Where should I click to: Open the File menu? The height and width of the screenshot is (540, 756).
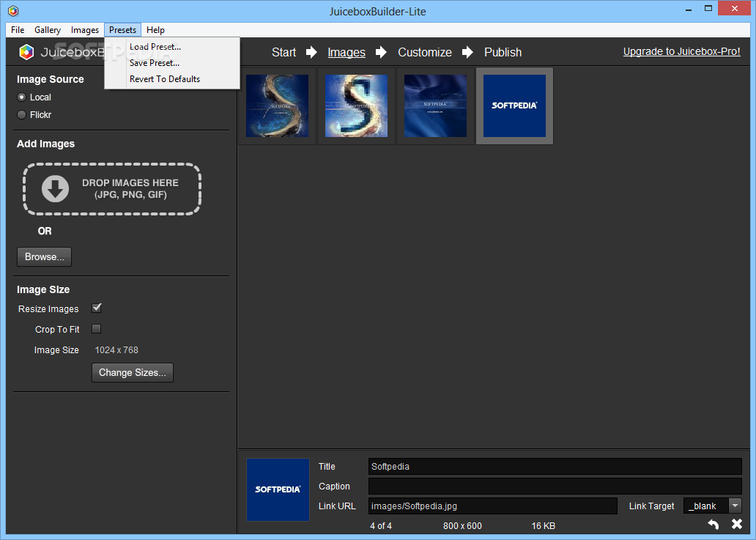(x=18, y=30)
